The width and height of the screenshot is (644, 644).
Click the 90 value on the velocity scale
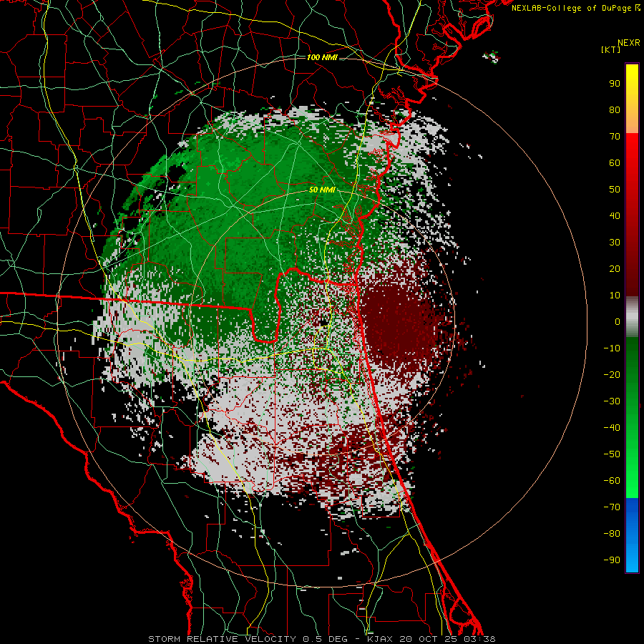tap(615, 84)
